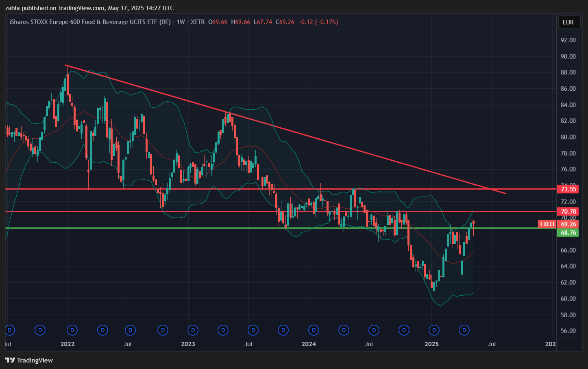The height and width of the screenshot is (369, 588).
Task: Click the green 68.76 price label
Action: coord(568,233)
